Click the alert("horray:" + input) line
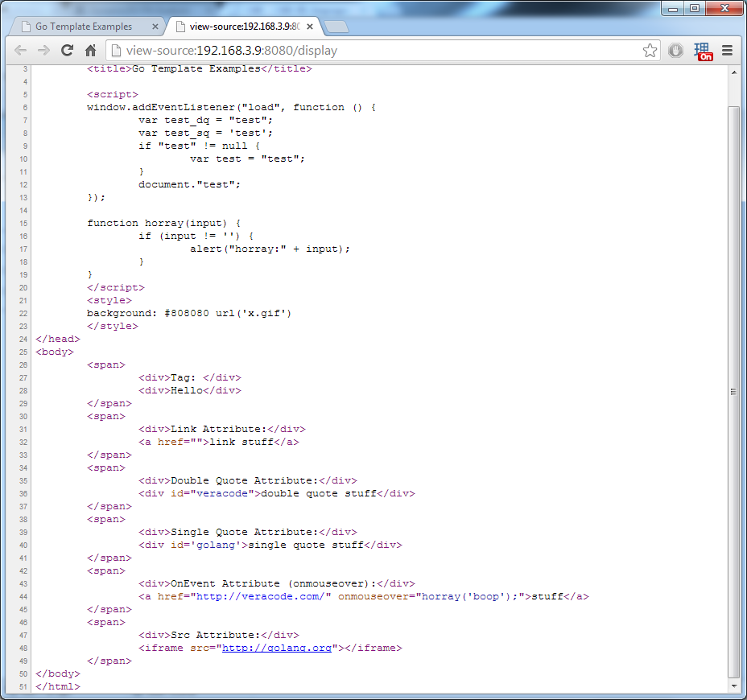747x700 pixels. [x=270, y=249]
